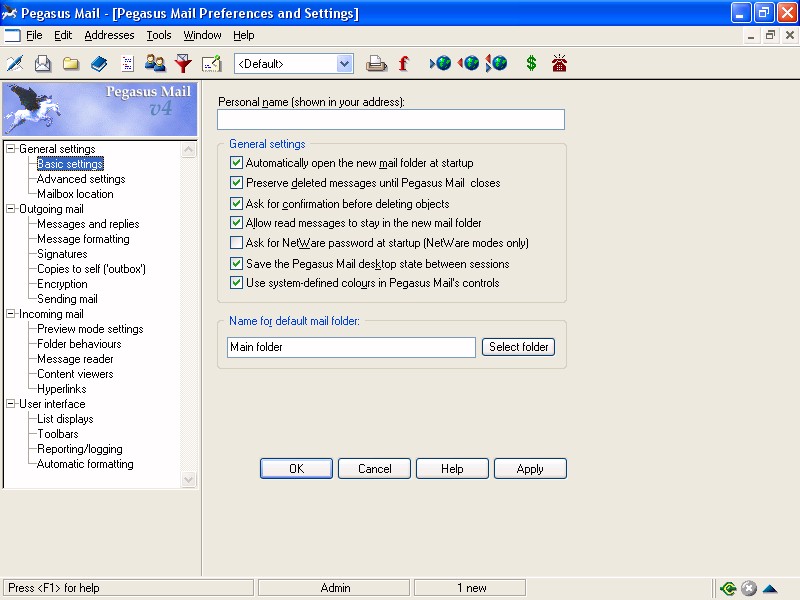
Task: Toggle preserve deleted messages until Pegasus closes
Action: [x=236, y=183]
